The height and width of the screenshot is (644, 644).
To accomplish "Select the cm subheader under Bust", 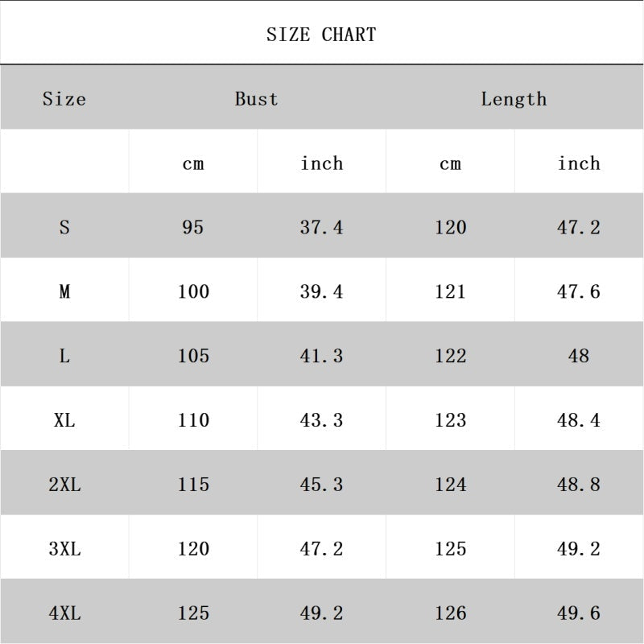I will tap(193, 163).
